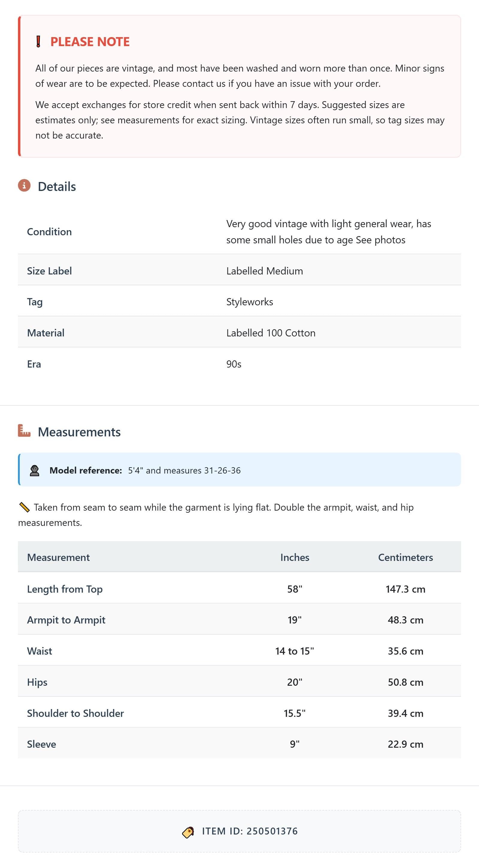Viewport: 479px width, 868px height.
Task: Click the Details info circle icon
Action: (24, 185)
